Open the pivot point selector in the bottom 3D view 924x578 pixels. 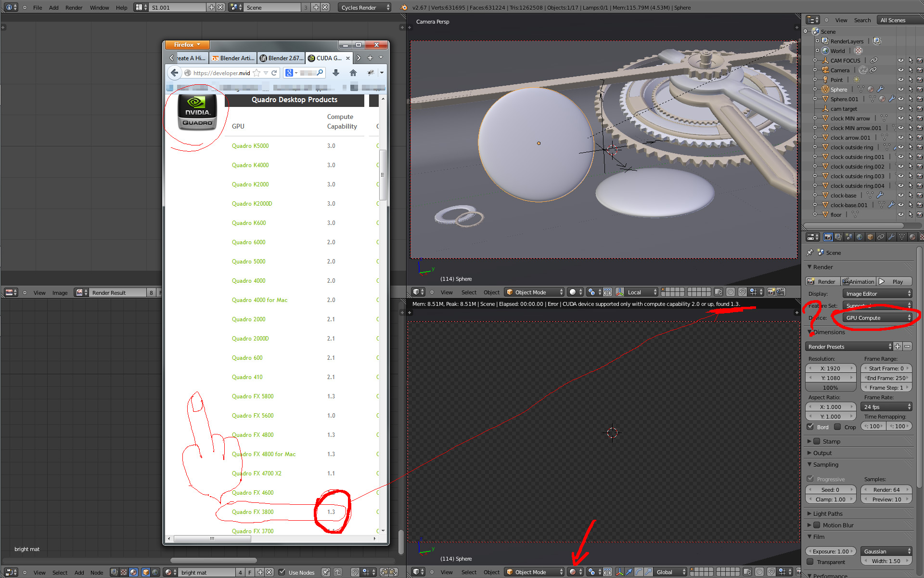594,572
